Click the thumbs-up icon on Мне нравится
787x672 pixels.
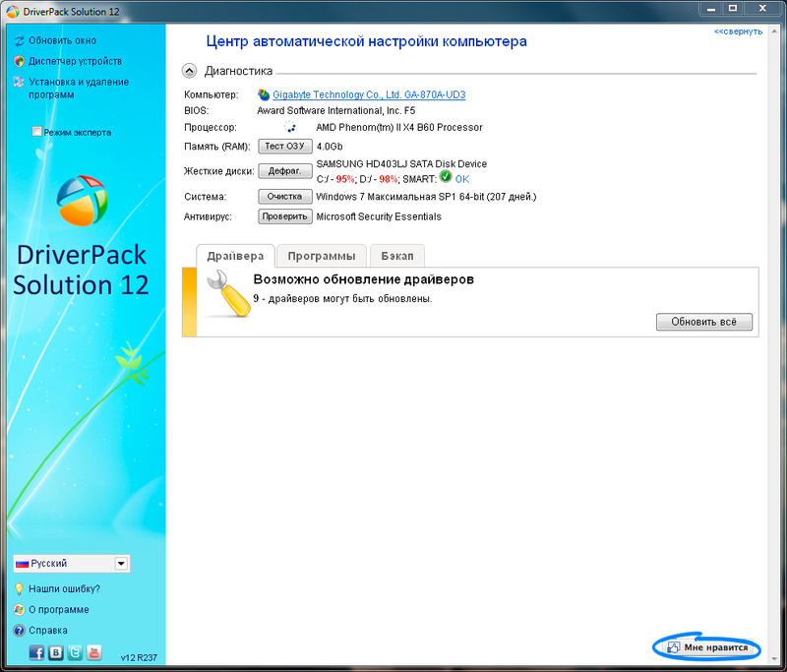click(673, 647)
